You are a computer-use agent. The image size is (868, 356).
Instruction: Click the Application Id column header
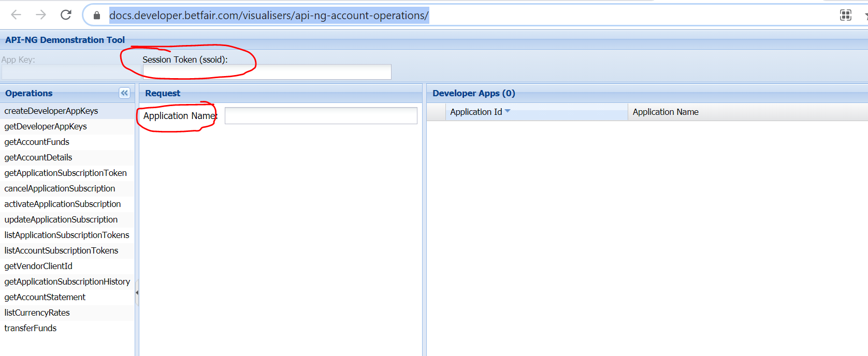[x=537, y=112]
